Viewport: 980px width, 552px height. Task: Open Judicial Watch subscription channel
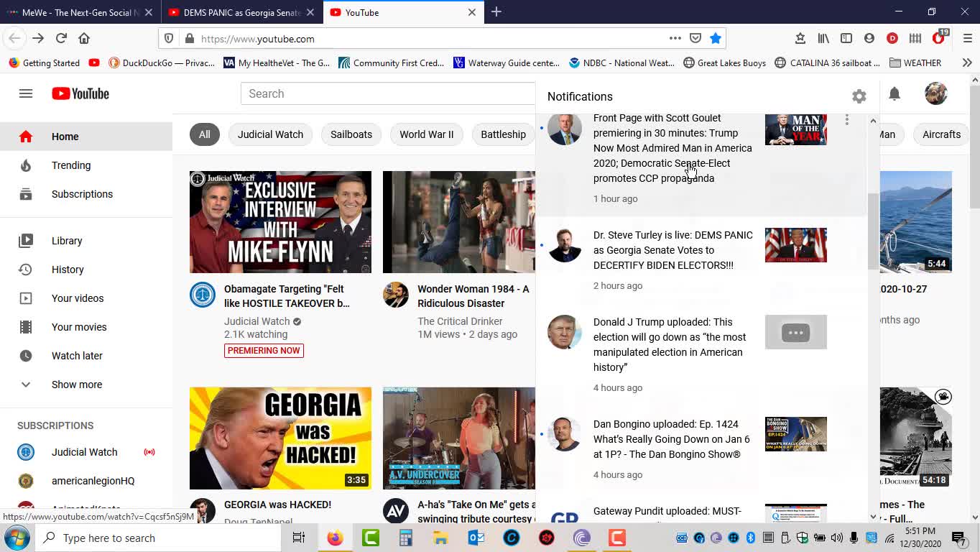coord(86,452)
